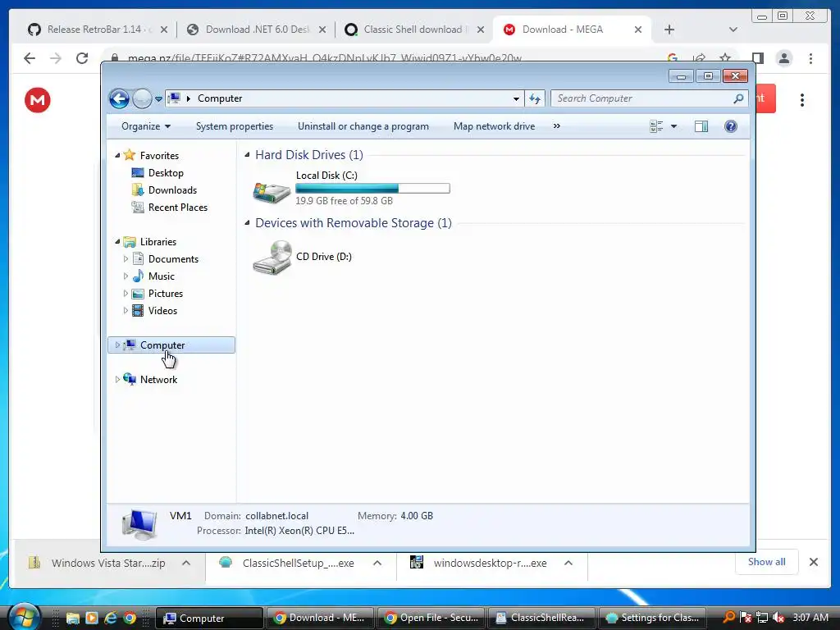This screenshot has width=840, height=630.
Task: Expand the Computer tree node
Action: 117,345
